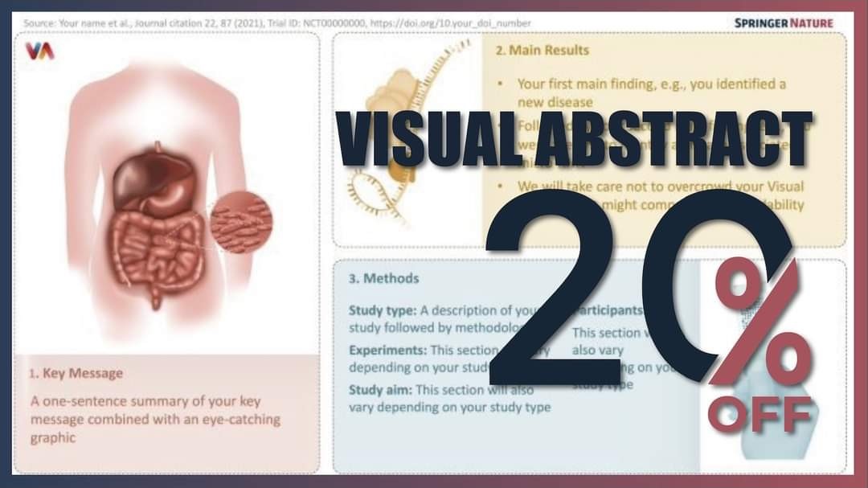Viewport: 868px width, 488px height.
Task: Click 'A one-sentence summary of your key' text
Action: click(145, 401)
